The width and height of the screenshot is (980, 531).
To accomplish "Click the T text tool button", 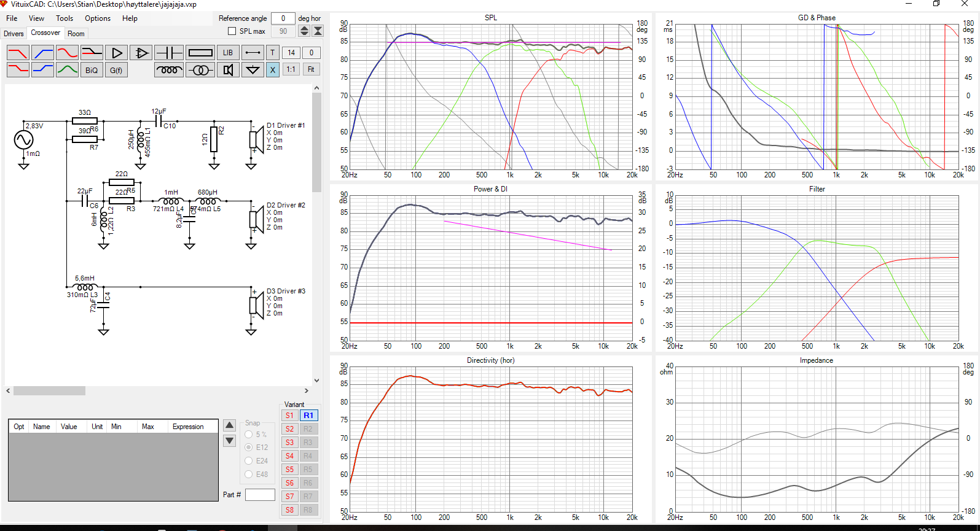I will click(273, 53).
